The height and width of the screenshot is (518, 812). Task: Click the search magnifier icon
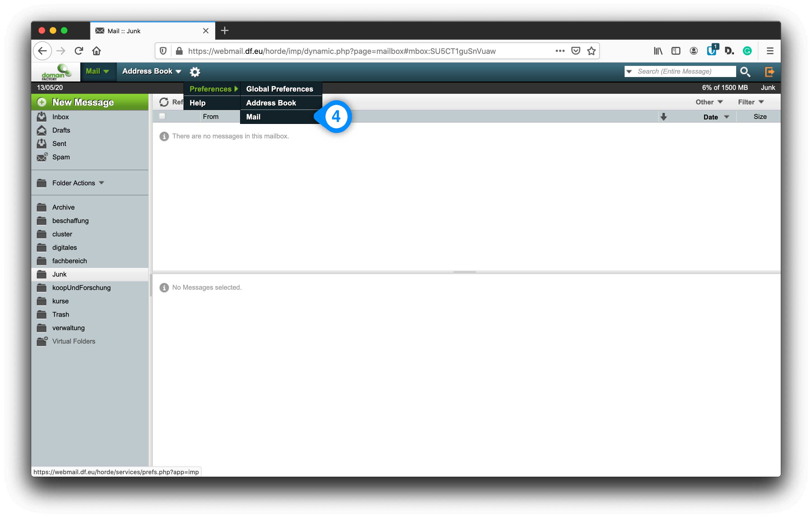[745, 71]
